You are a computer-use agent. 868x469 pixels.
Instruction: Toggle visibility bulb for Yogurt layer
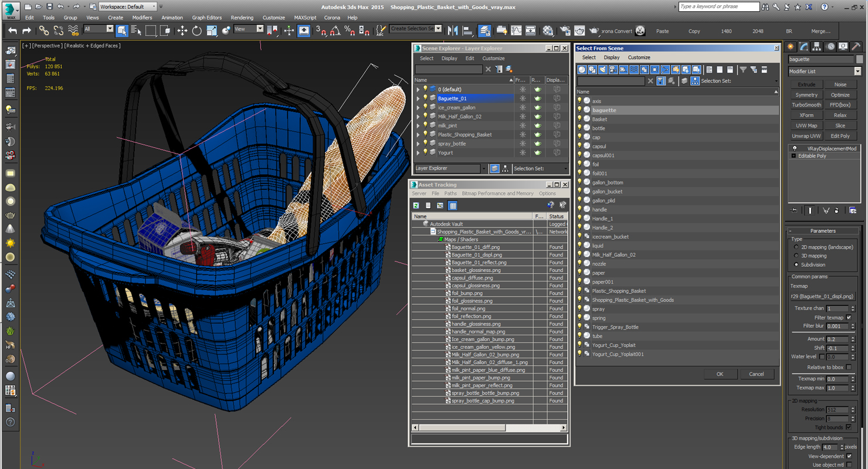pos(425,152)
